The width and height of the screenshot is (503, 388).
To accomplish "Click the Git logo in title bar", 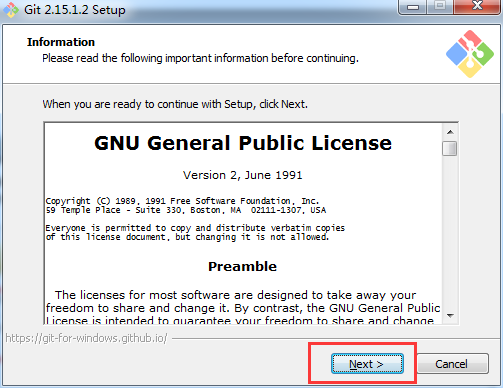I will [11, 10].
